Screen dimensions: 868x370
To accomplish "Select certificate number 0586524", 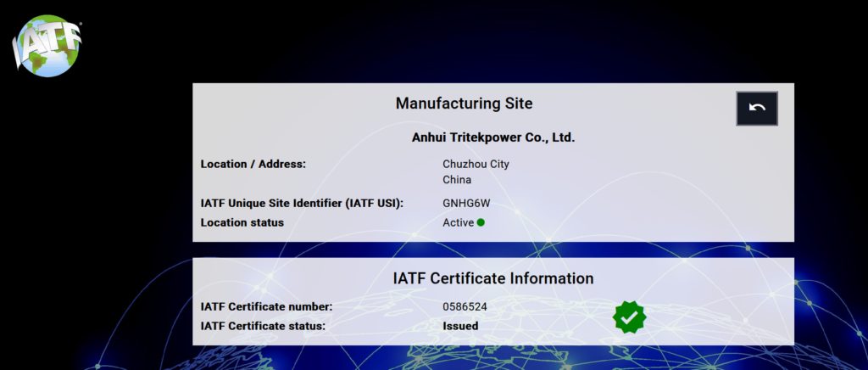I will (465, 306).
